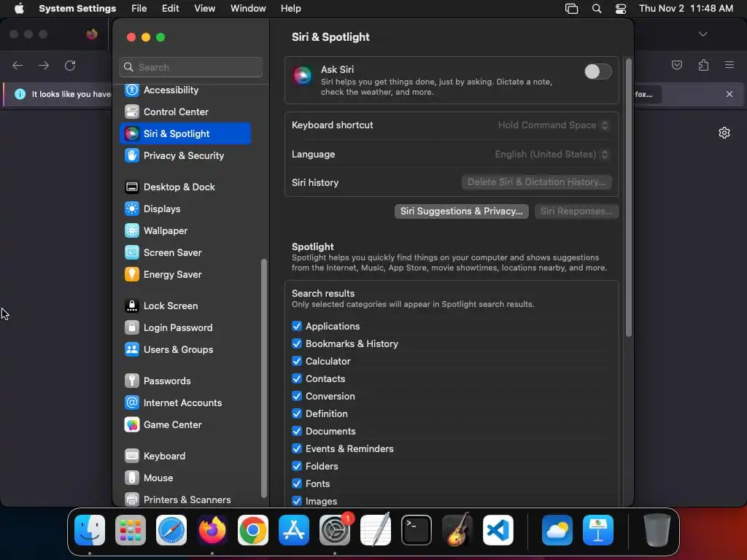Toggle the Conversion checkbox

[x=297, y=396]
